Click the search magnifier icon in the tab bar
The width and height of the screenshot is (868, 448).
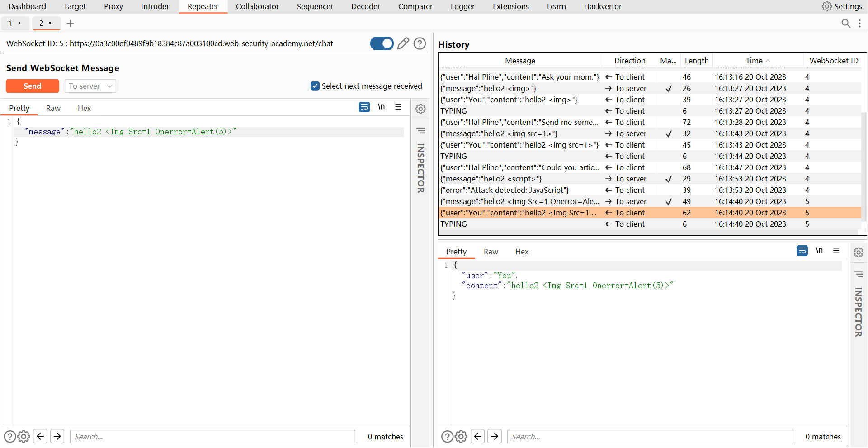pyautogui.click(x=845, y=23)
